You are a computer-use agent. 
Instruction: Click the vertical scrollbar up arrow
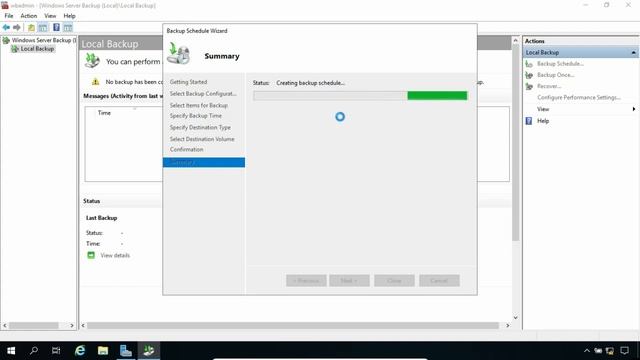(x=516, y=40)
